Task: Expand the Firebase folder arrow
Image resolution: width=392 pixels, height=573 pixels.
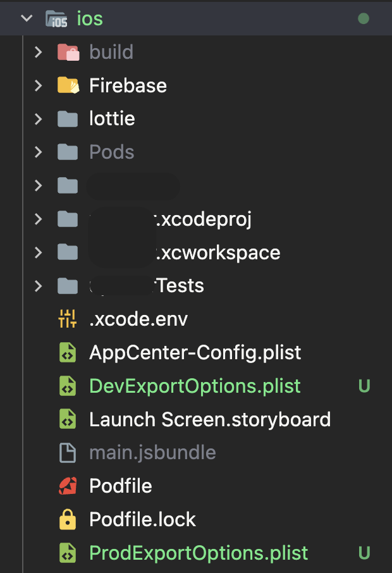Action: pos(39,85)
